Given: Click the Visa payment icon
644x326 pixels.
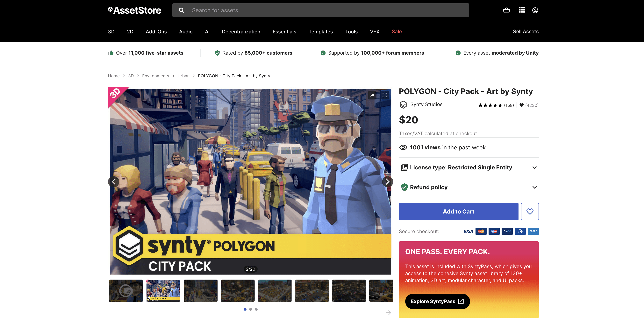Looking at the screenshot, I should (468, 231).
